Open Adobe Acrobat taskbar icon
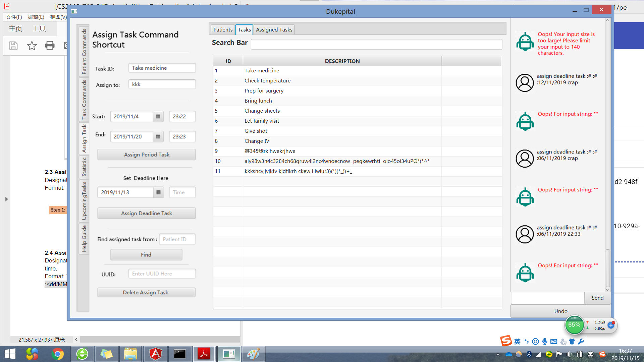644x362 pixels. pyautogui.click(x=204, y=354)
